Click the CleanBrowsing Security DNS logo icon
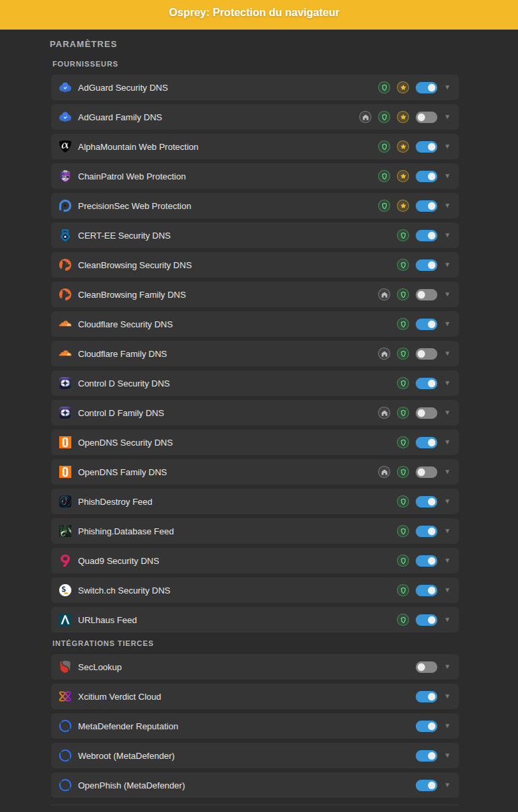Screen dimensions: 518x812 click(x=65, y=265)
